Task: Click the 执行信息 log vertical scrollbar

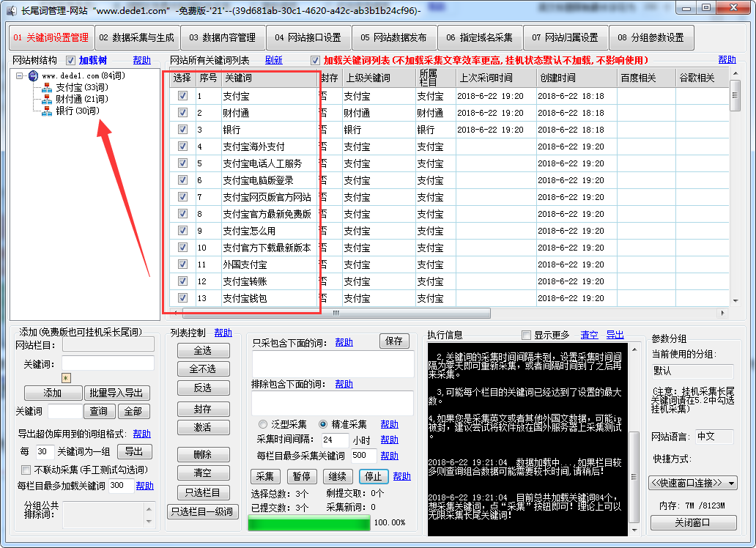Action: (x=634, y=439)
